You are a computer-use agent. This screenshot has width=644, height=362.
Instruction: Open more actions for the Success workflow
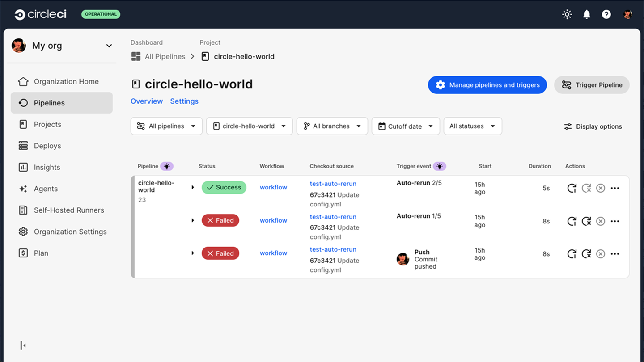click(x=615, y=188)
